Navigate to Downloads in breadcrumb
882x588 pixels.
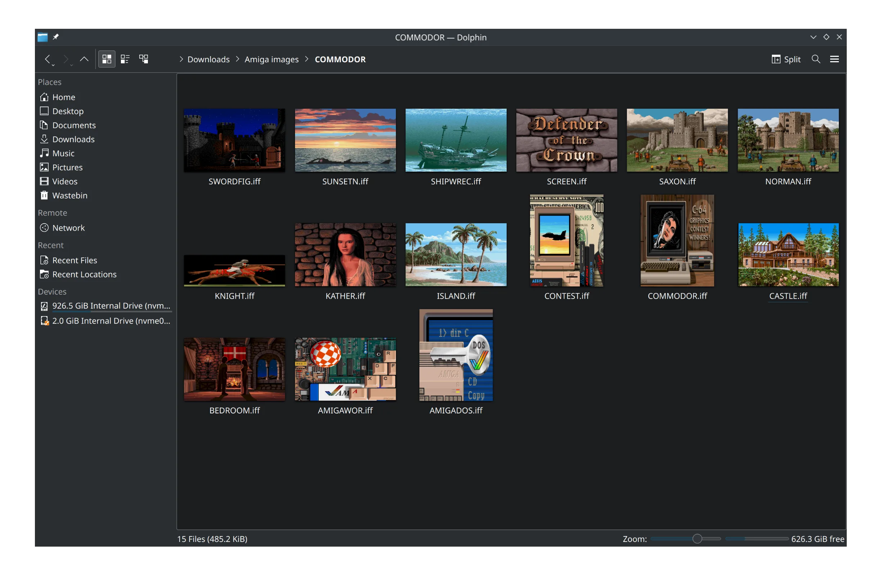pyautogui.click(x=208, y=59)
